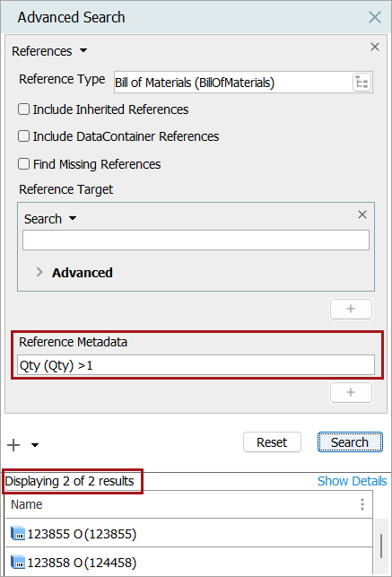
Task: Click the Search button
Action: pyautogui.click(x=350, y=442)
